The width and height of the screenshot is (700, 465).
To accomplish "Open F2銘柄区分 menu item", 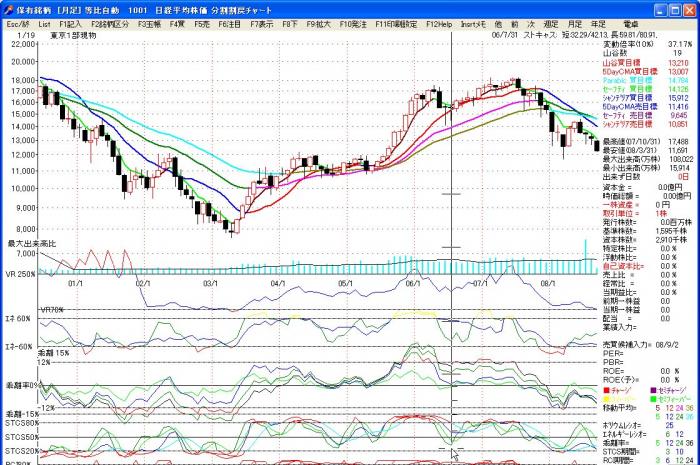I will pyautogui.click(x=110, y=24).
